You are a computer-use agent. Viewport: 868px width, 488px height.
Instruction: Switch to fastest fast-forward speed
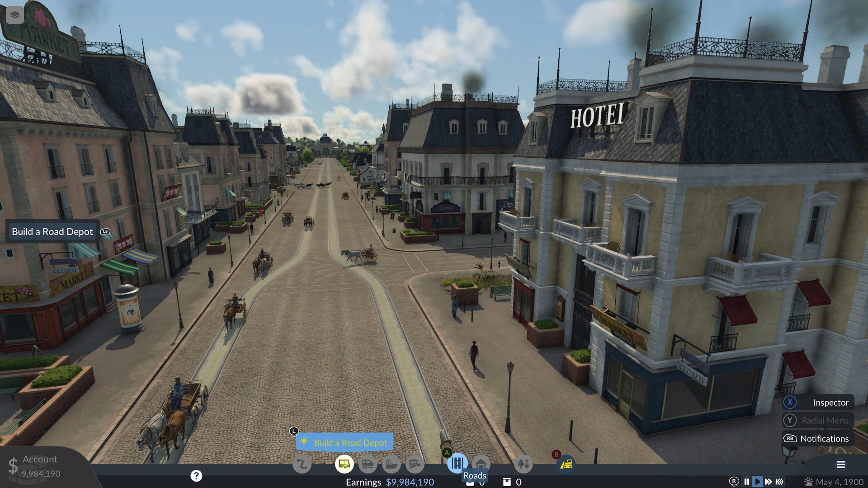[x=779, y=482]
